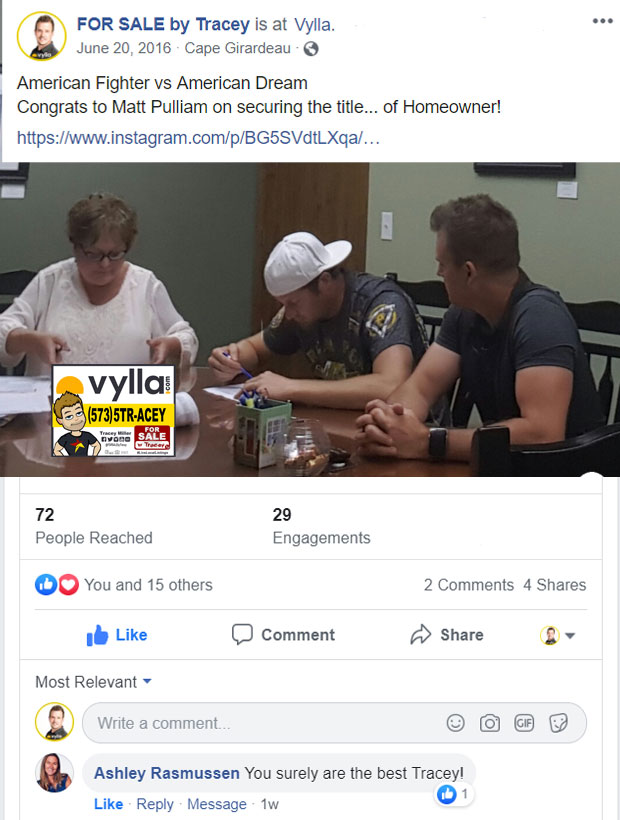Open the three-dot post options menu
Image resolution: width=620 pixels, height=820 pixels.
(x=602, y=21)
